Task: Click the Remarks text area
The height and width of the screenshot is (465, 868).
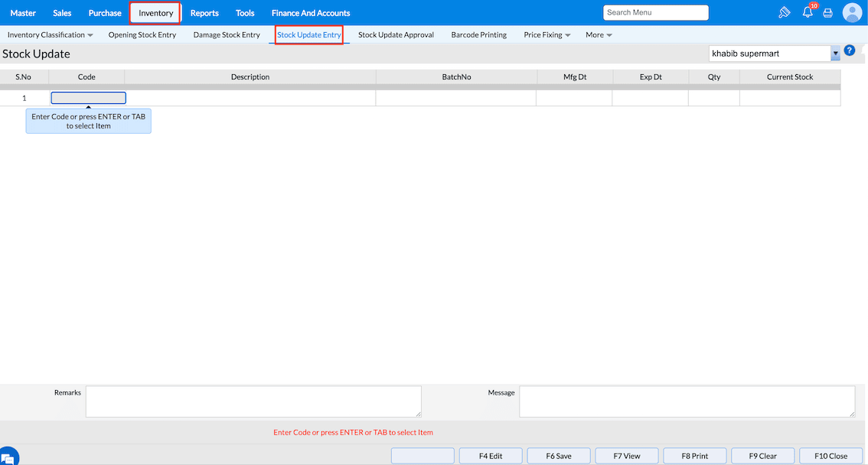Action: (253, 402)
